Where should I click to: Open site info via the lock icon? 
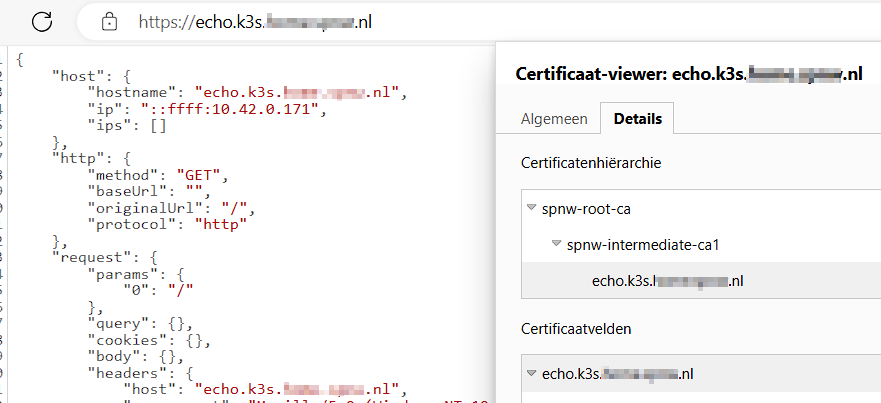coord(110,21)
